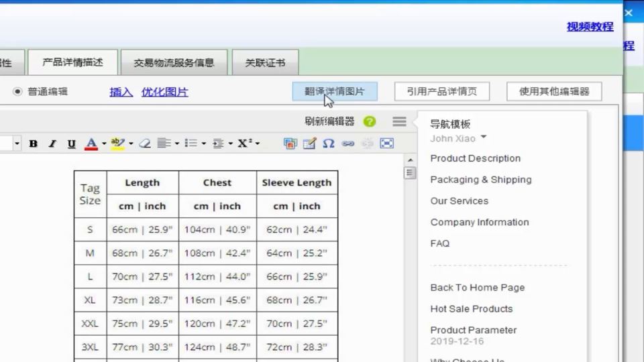The height and width of the screenshot is (362, 644).
Task: Toggle underline formatting
Action: point(72,143)
